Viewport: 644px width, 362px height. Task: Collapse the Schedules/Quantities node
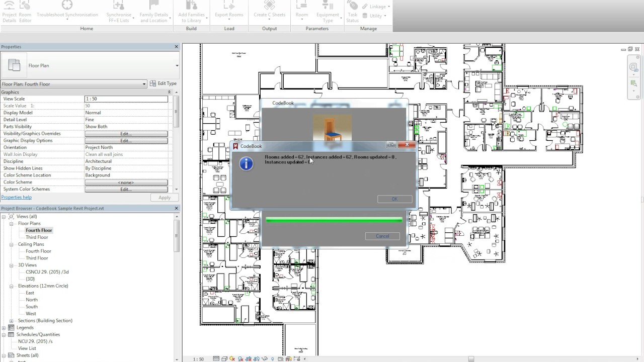pos(4,335)
